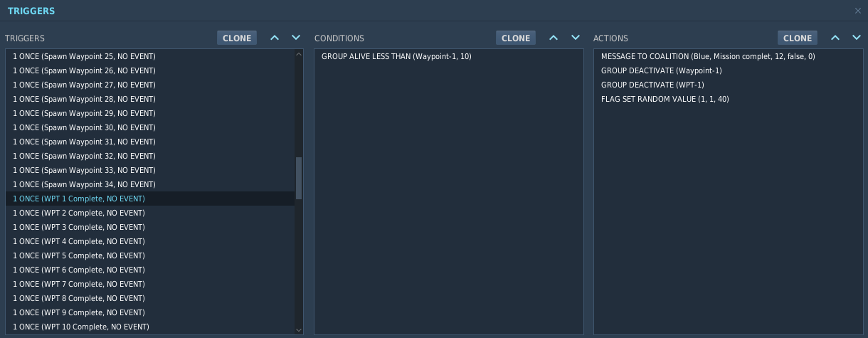Select trigger Spawn Waypoint 34
Viewport: 868px width, 338px height.
click(x=150, y=184)
